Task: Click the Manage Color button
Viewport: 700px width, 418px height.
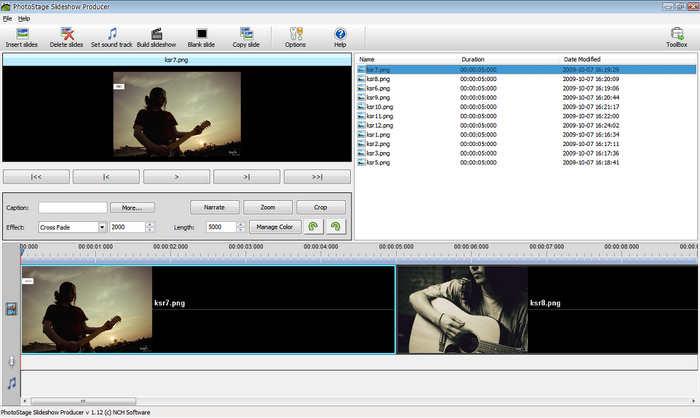Action: (274, 227)
